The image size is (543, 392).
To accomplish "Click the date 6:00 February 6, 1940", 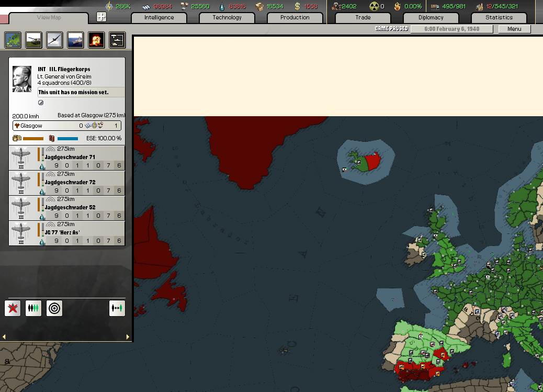I will point(451,29).
